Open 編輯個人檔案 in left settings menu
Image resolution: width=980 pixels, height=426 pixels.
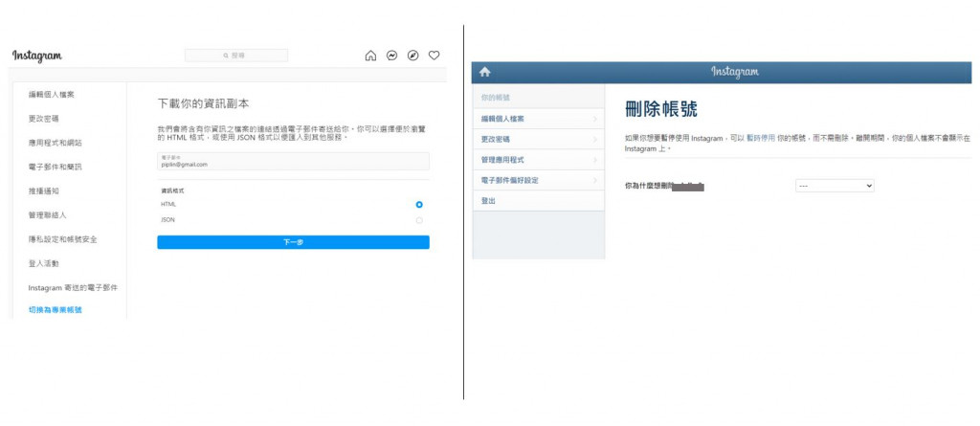click(x=52, y=95)
